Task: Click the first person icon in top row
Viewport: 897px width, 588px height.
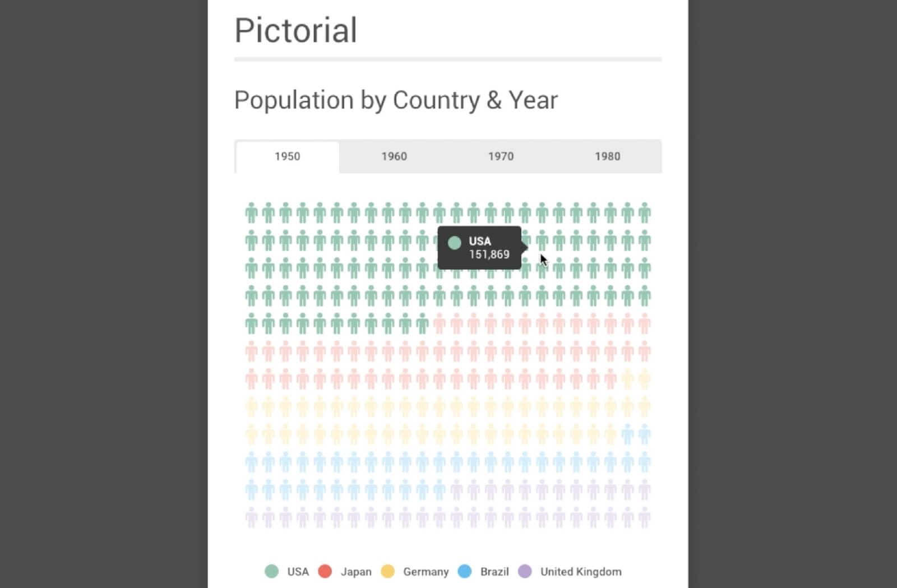Action: [x=251, y=210]
